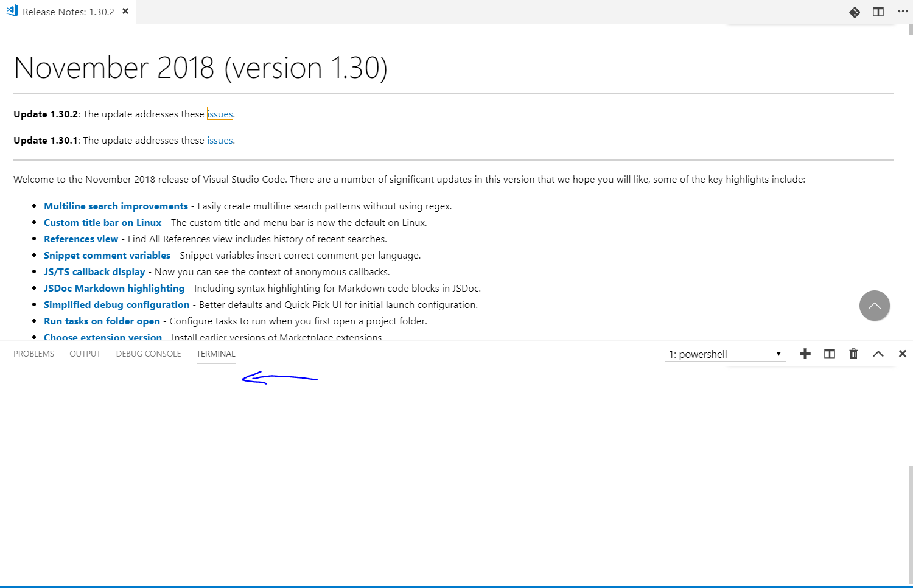Click the 'Simplified debug configuration' link
Screen dimensions: 913x588
pyautogui.click(x=116, y=304)
